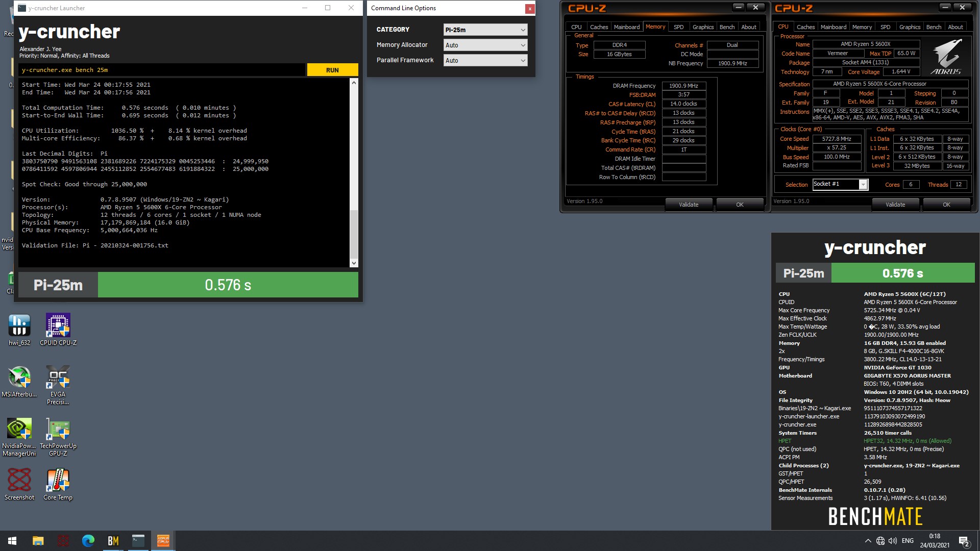980x551 pixels.
Task: Select the DRAM Frequency value 1900.9 MHz
Action: tap(684, 86)
